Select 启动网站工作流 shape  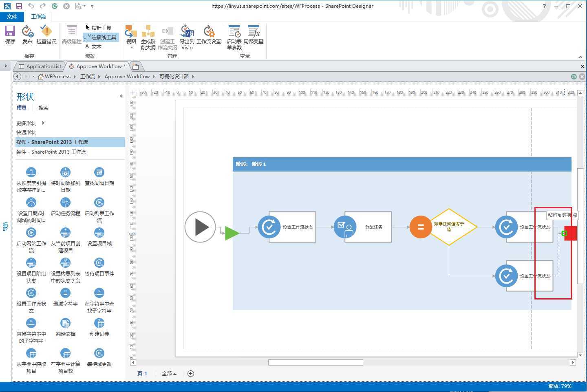31,240
